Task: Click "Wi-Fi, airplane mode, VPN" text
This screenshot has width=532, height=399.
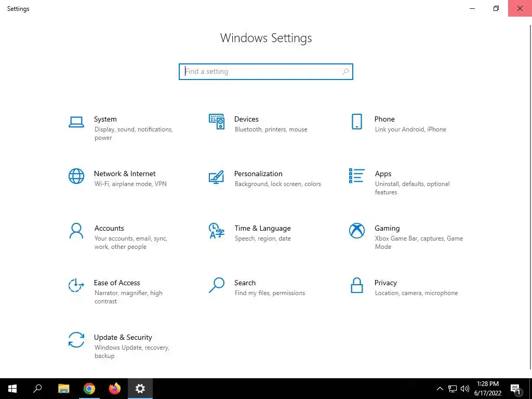Action: tap(130, 184)
